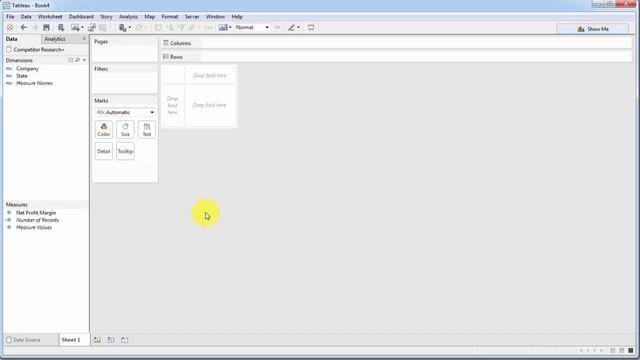The image size is (640, 360).
Task: Click the New Story icon at bottom
Action: [x=124, y=340]
